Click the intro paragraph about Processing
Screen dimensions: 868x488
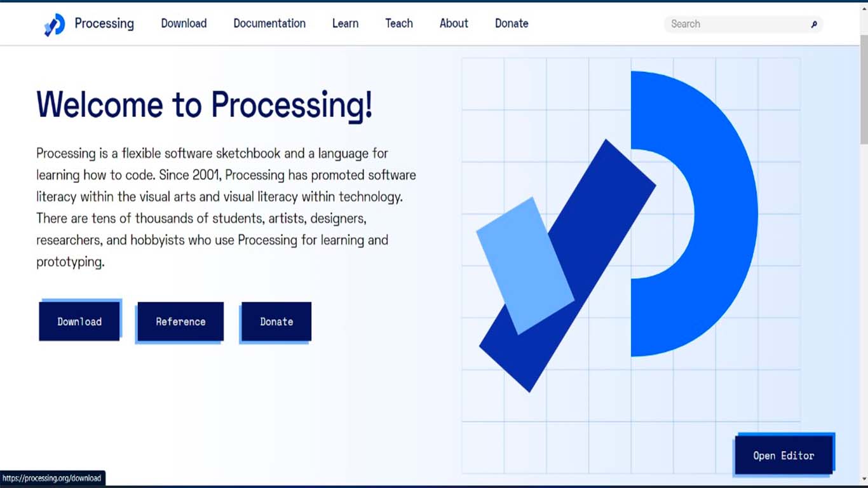pos(226,208)
